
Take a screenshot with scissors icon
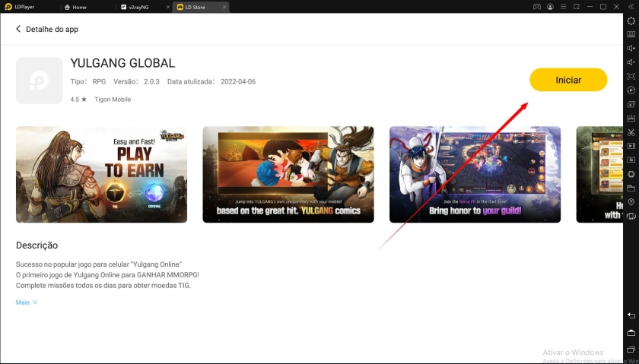[x=631, y=132]
